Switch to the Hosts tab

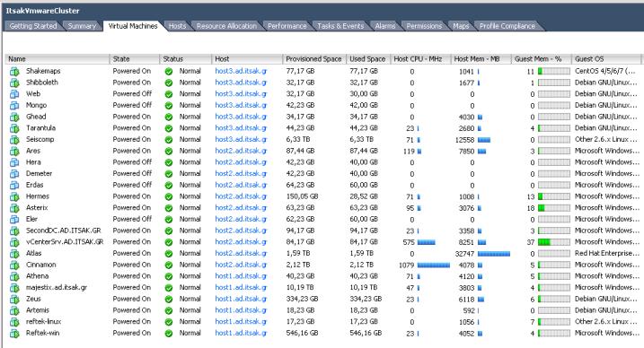pyautogui.click(x=177, y=26)
